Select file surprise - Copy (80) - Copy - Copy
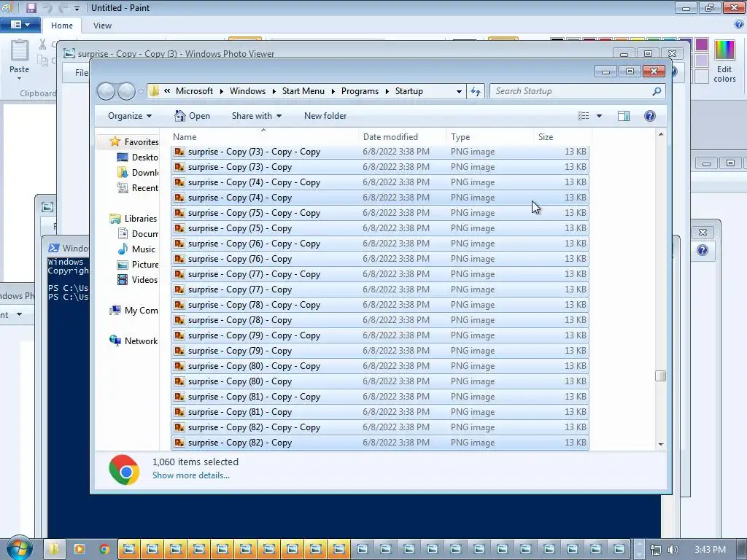 [379, 366]
